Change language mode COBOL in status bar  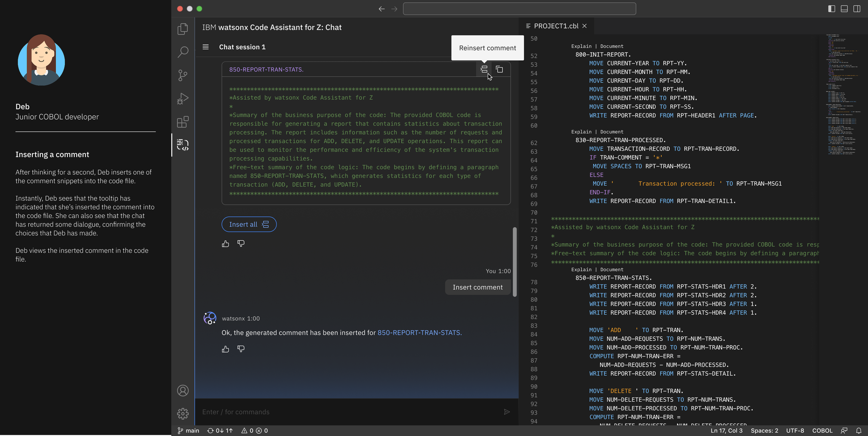(822, 430)
